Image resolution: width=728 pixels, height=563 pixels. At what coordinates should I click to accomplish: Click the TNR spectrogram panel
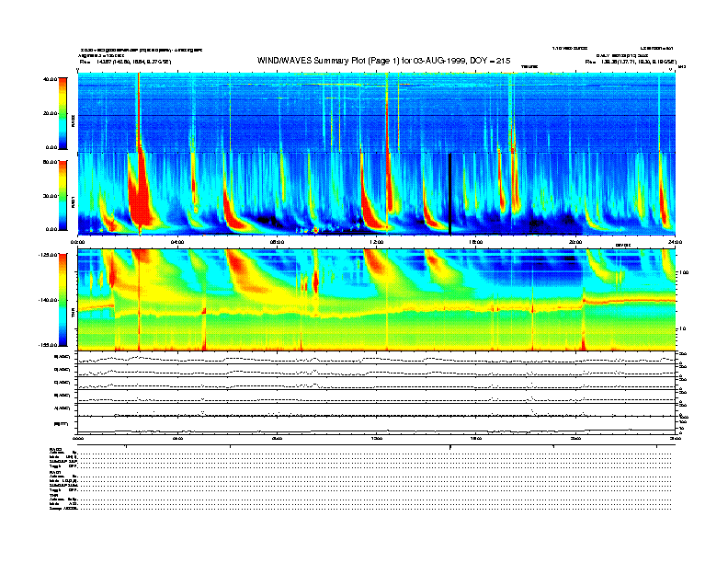376,300
